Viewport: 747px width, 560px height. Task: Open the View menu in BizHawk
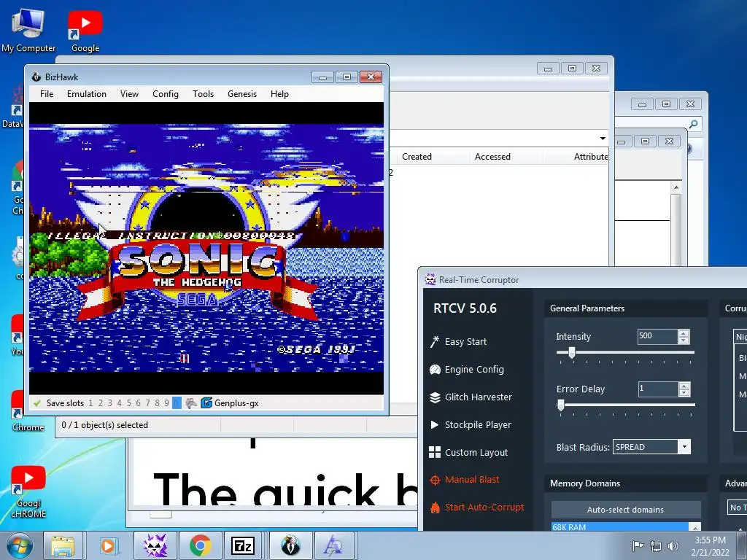[129, 94]
